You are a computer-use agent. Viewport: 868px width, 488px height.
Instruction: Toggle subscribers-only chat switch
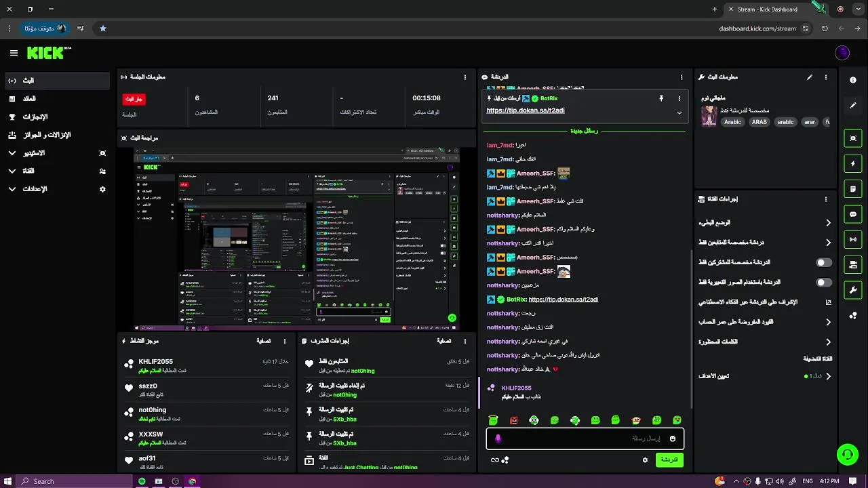pos(824,262)
